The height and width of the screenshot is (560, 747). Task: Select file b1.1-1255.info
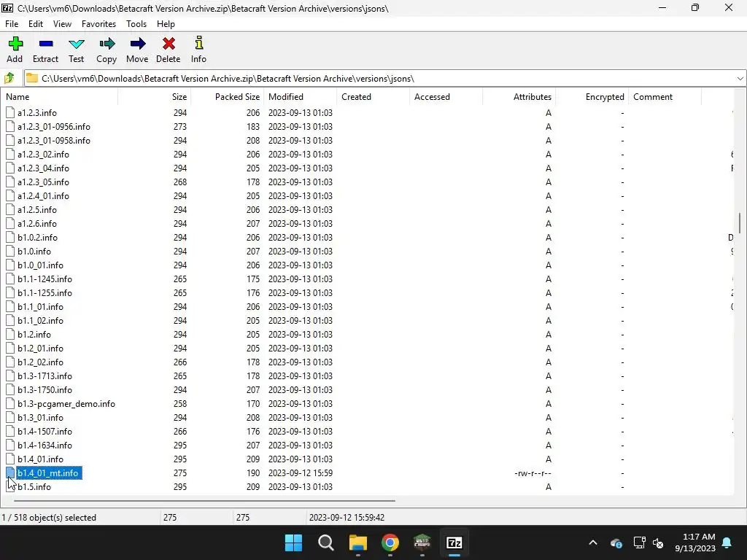coord(44,293)
